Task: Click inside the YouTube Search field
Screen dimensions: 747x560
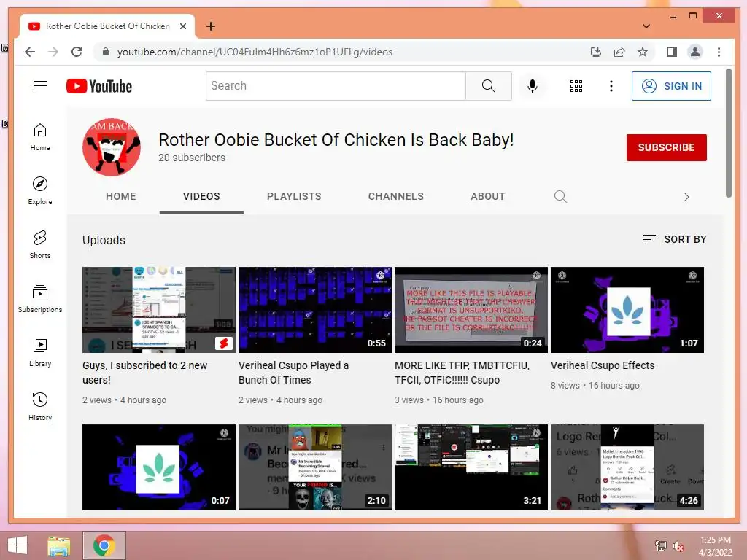Action: click(336, 86)
